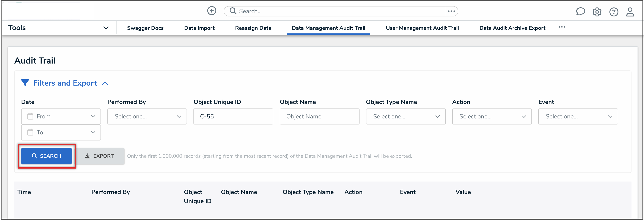This screenshot has width=644, height=220.
Task: Open the user profile icon
Action: click(630, 12)
